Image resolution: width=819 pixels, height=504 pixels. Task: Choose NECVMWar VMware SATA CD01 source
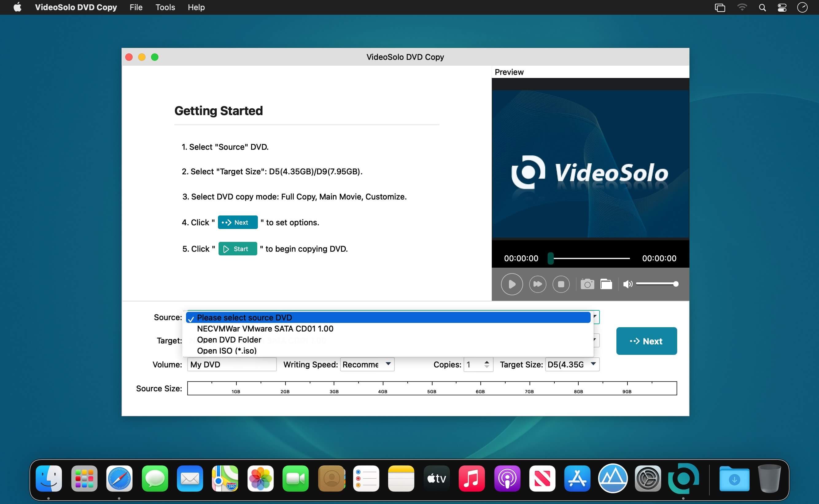pyautogui.click(x=265, y=329)
